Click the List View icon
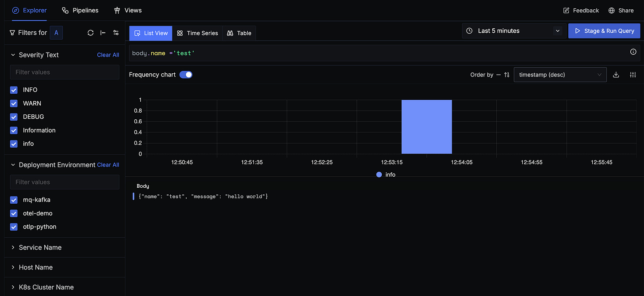Screen dimensions: 644x296 137,33
